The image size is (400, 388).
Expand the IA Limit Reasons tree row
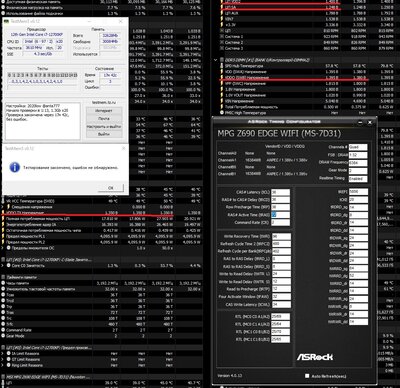(3, 354)
